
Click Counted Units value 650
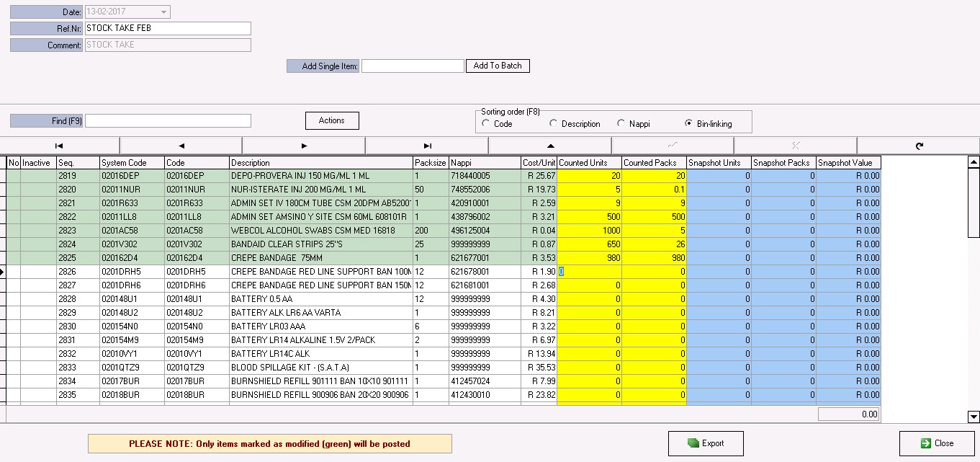click(x=589, y=244)
